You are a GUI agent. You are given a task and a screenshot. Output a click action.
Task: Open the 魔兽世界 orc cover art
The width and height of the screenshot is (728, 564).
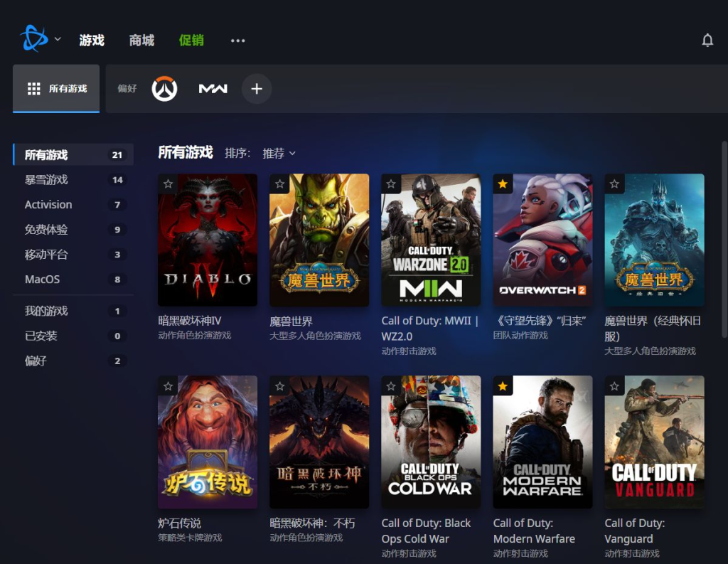[x=319, y=240]
